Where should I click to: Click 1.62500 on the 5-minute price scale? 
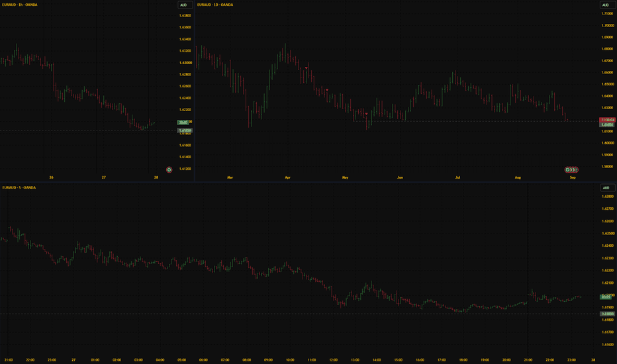[608, 234]
